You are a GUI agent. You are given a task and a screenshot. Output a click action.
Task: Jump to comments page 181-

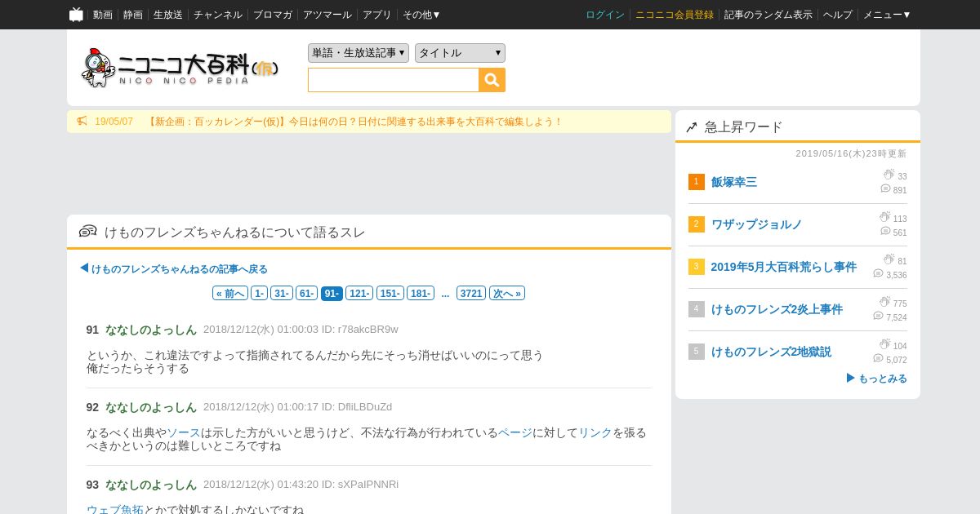[420, 293]
